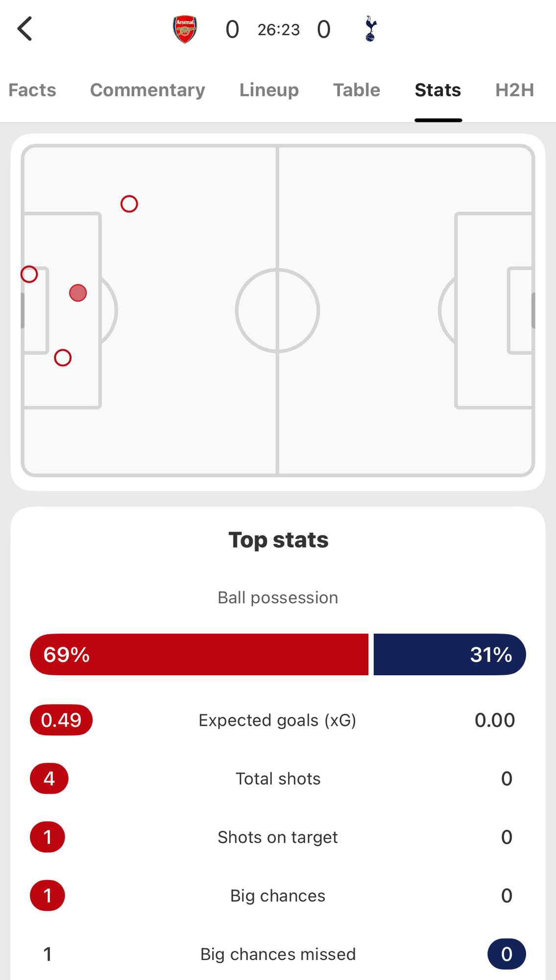Tap the navy 0 big chances missed badge
This screenshot has width=556, height=980.
pyautogui.click(x=507, y=954)
